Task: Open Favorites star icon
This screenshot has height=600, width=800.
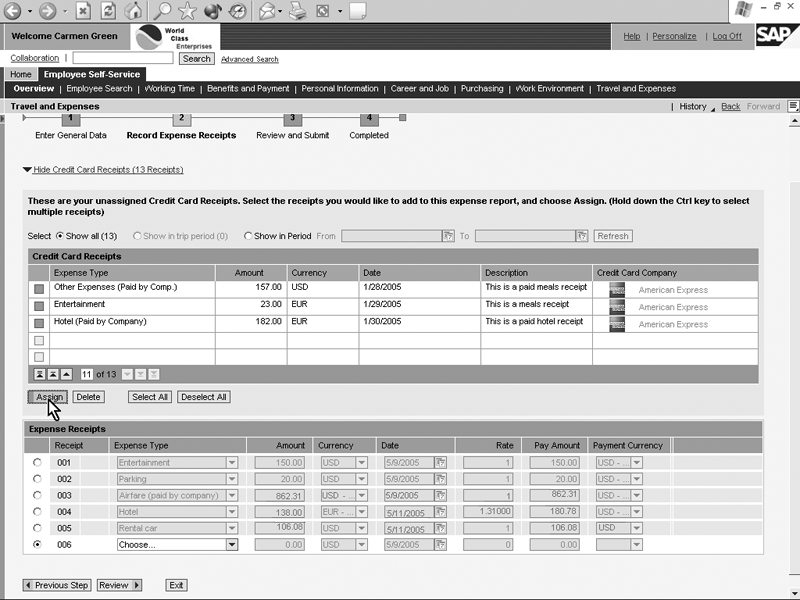Action: pyautogui.click(x=188, y=10)
